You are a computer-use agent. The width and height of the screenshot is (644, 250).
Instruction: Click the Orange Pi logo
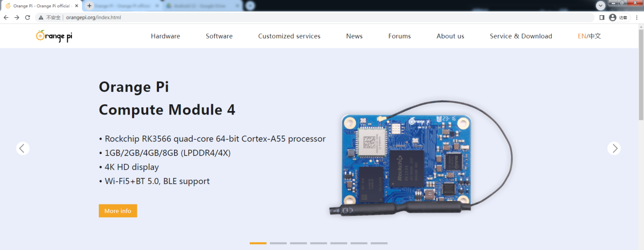click(x=54, y=36)
